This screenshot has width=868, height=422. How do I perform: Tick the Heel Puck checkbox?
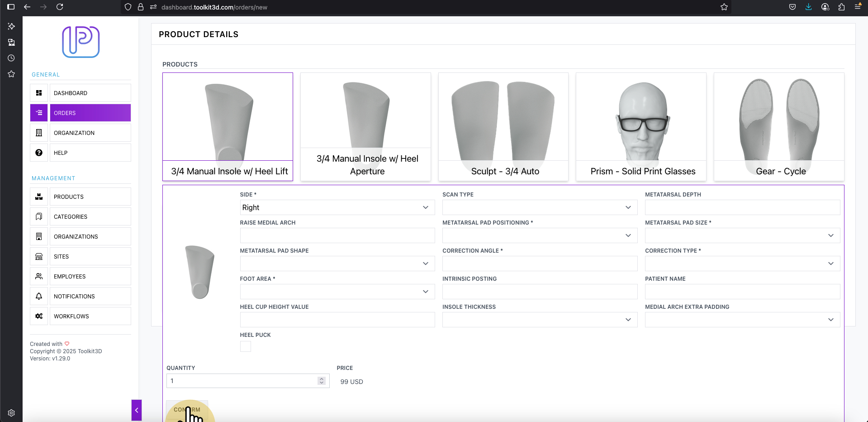(x=246, y=346)
